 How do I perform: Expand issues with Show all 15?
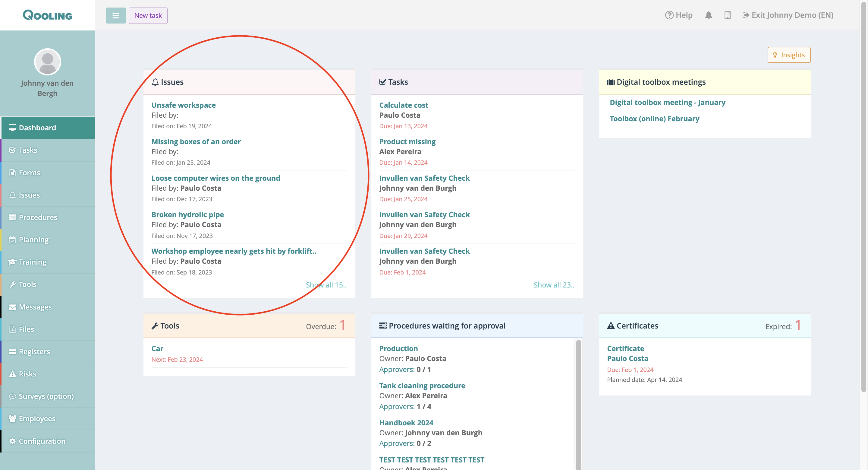tap(326, 285)
